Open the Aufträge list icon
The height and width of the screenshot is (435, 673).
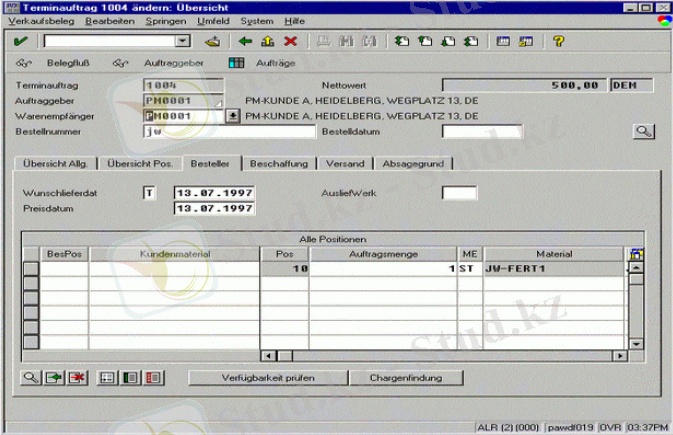coord(236,62)
